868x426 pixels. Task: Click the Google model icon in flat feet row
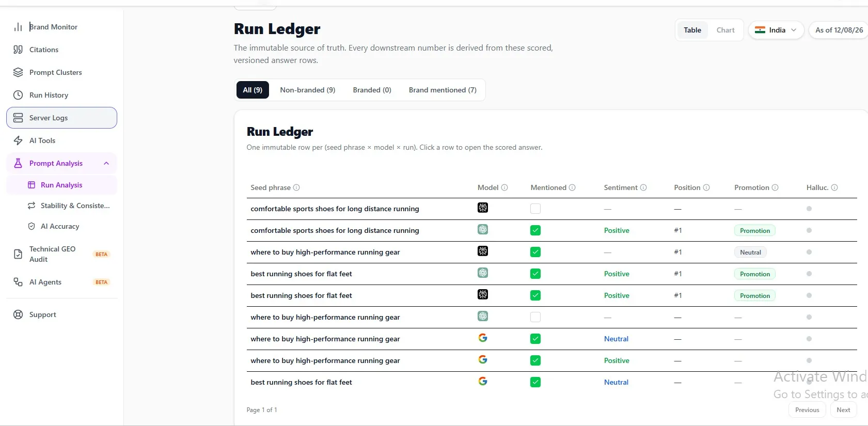[483, 381]
